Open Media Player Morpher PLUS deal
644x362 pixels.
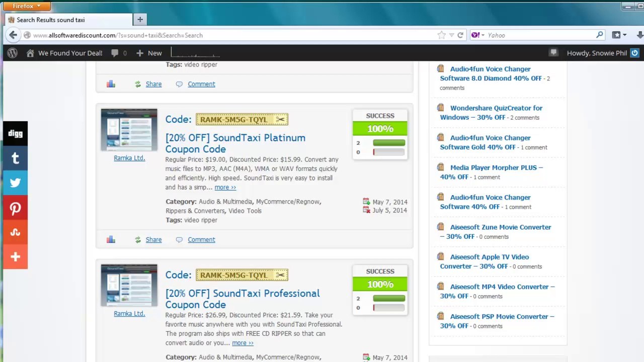click(x=492, y=172)
